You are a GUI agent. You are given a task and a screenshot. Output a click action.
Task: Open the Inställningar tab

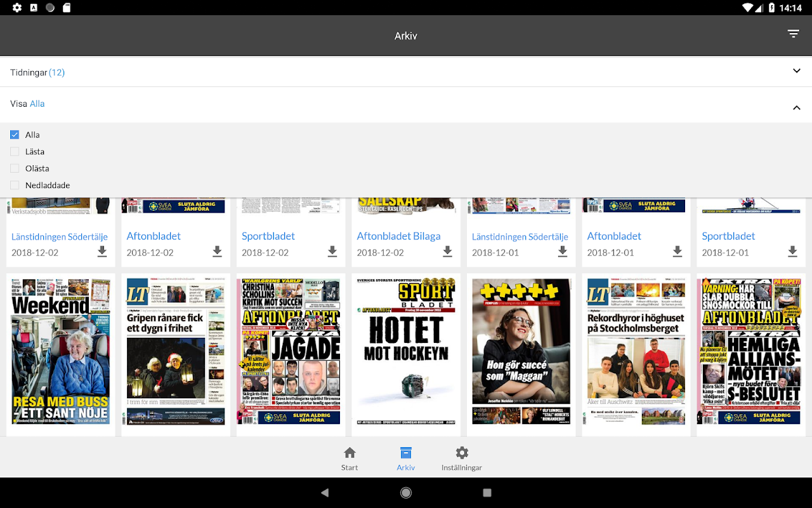click(462, 459)
